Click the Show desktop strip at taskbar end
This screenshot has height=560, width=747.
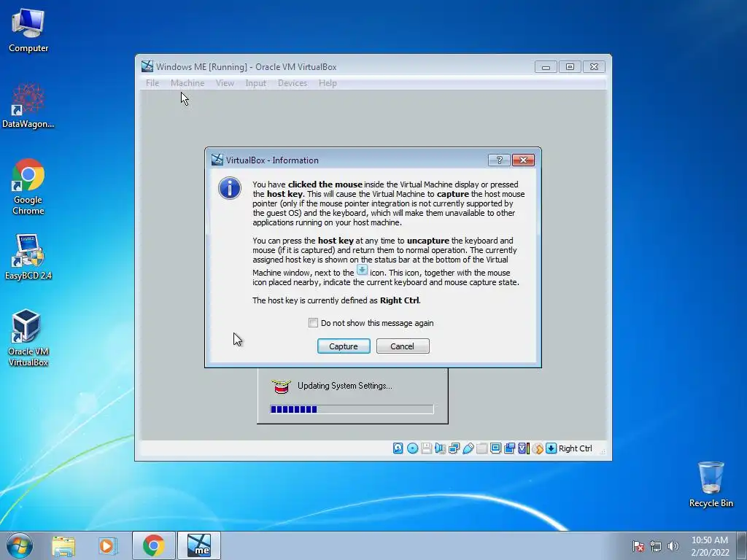tap(743, 545)
